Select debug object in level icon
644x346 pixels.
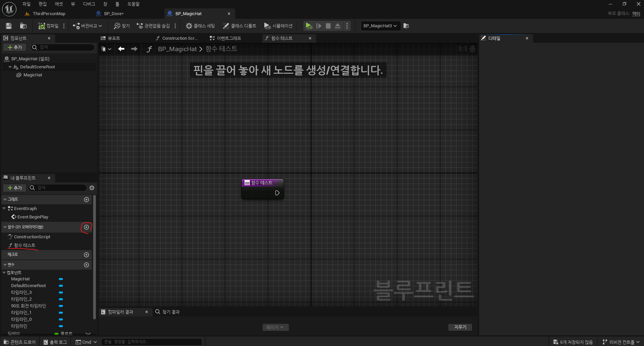[x=406, y=26]
